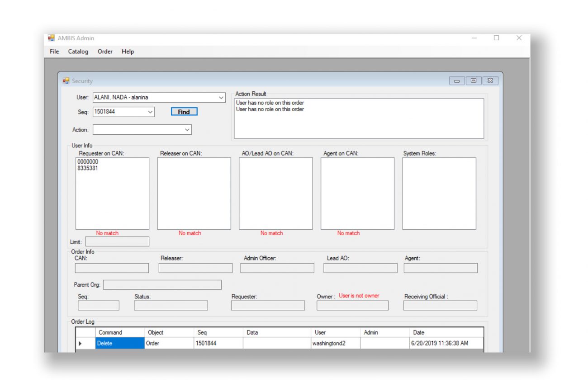Select CAN 8335381 in Requester list

[88, 168]
